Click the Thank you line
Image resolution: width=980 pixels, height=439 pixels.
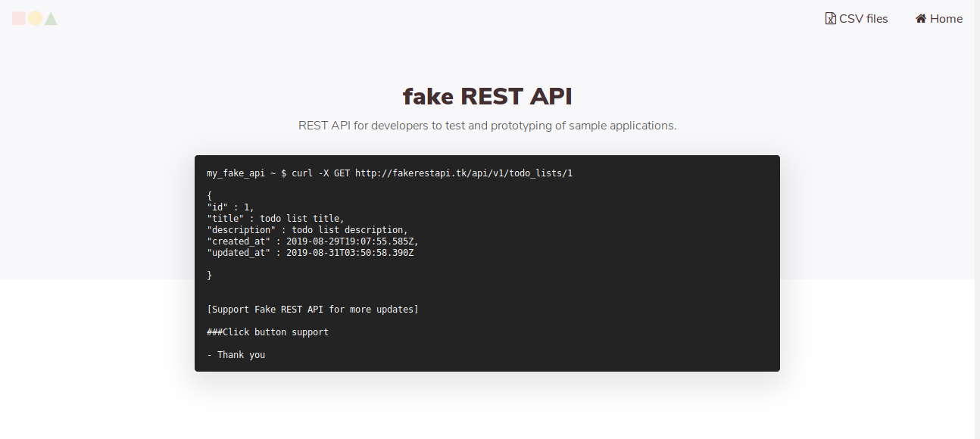coord(236,354)
